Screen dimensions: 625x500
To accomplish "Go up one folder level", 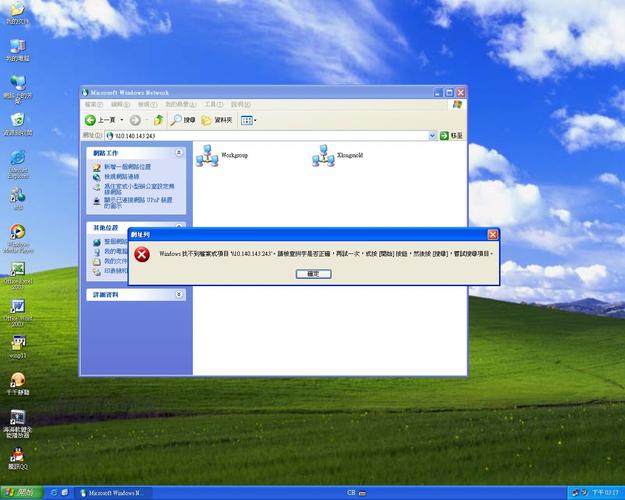I will [x=158, y=120].
